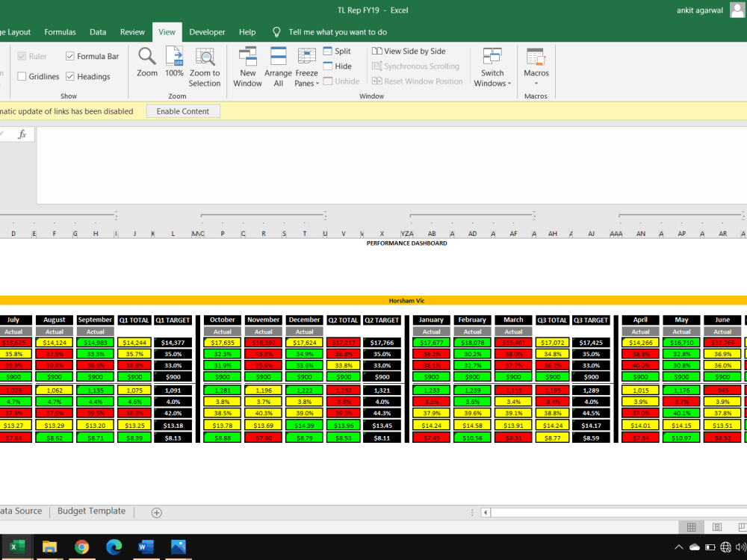Open a New Window for the workbook
Image resolution: width=747 pixels, height=560 pixels.
(x=247, y=66)
